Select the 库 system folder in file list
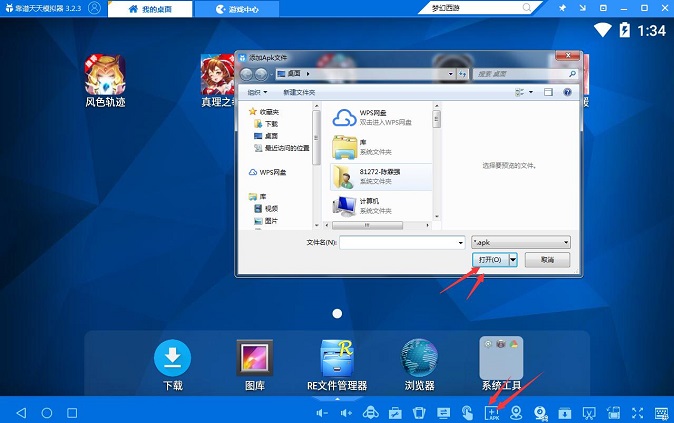 (x=381, y=147)
